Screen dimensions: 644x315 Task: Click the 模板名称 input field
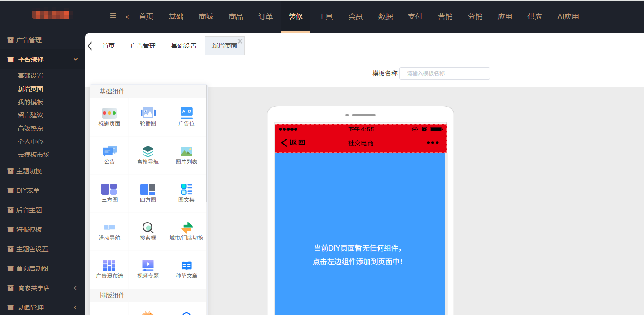point(444,73)
